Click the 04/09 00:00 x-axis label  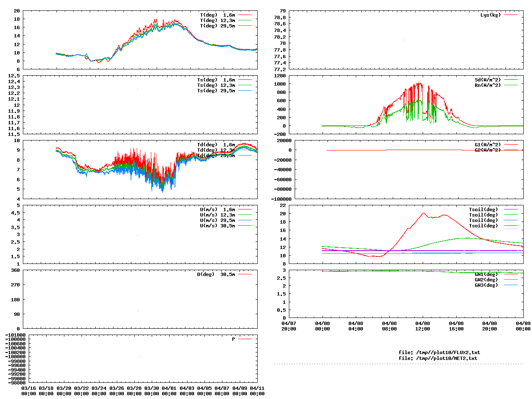tap(523, 326)
